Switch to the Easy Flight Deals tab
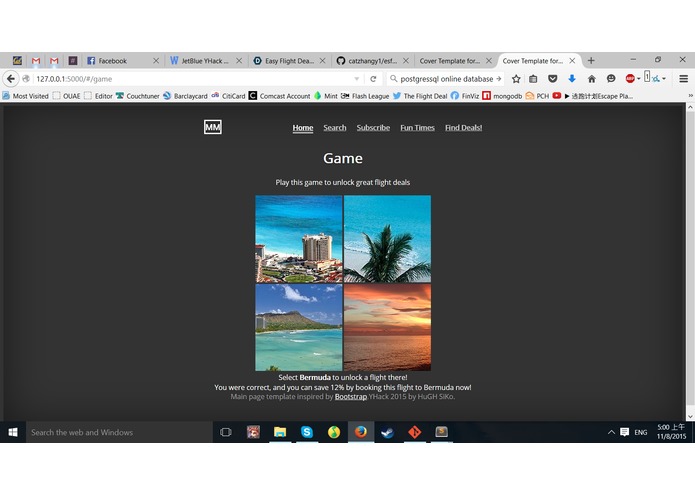 [x=289, y=61]
